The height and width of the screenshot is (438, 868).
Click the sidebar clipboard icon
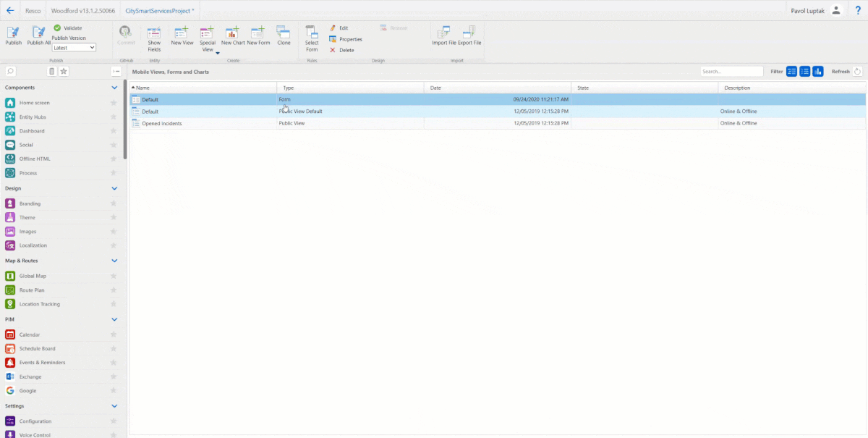(x=52, y=71)
